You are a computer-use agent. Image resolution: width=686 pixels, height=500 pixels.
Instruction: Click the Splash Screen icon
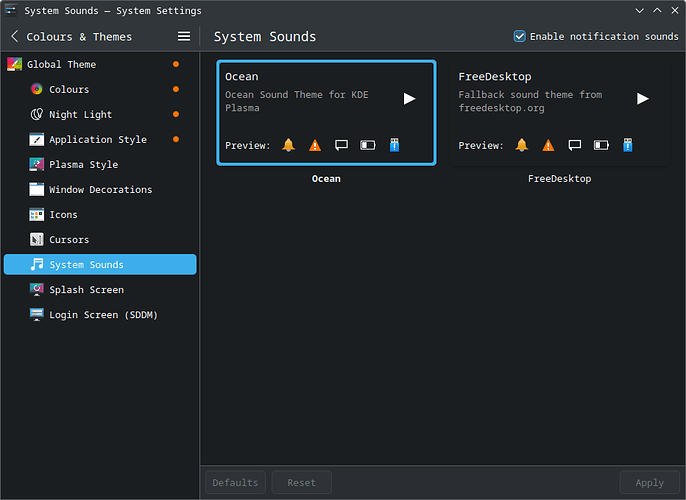click(x=37, y=290)
